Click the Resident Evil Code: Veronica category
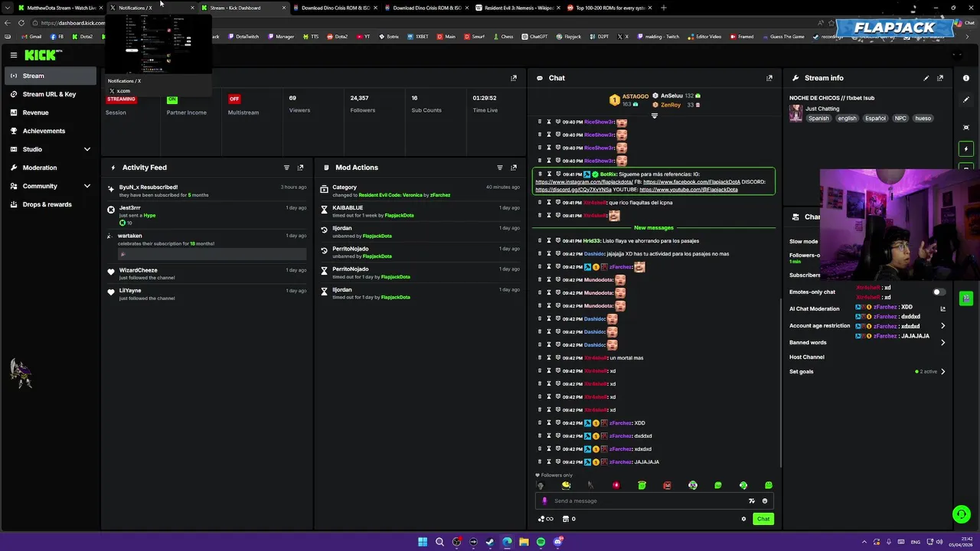 click(x=390, y=195)
